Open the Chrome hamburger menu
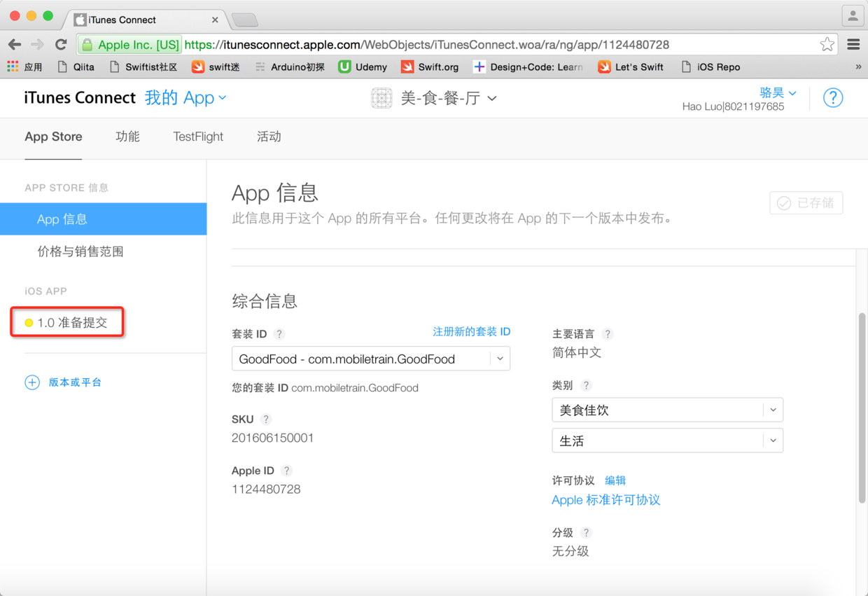The height and width of the screenshot is (596, 868). tap(853, 45)
